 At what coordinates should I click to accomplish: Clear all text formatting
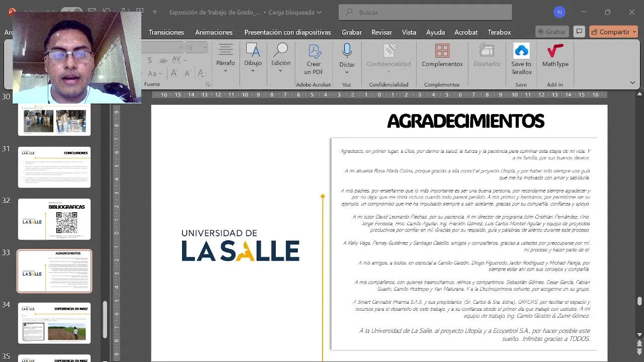coord(201,73)
